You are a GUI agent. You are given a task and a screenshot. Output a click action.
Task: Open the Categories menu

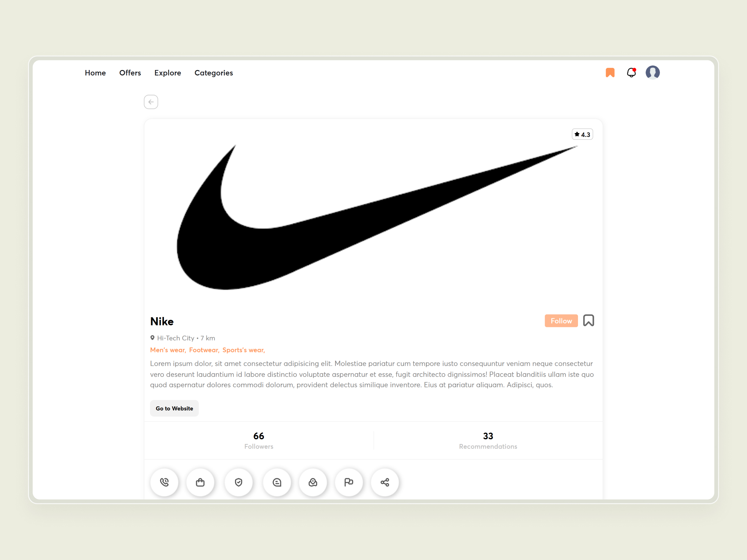(x=214, y=73)
